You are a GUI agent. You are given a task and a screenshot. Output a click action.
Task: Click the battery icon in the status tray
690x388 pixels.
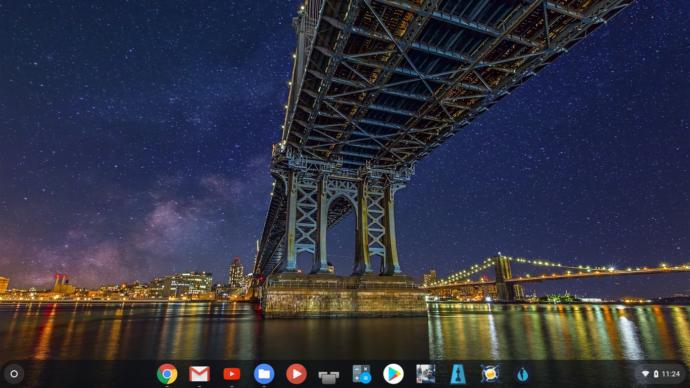(656, 374)
